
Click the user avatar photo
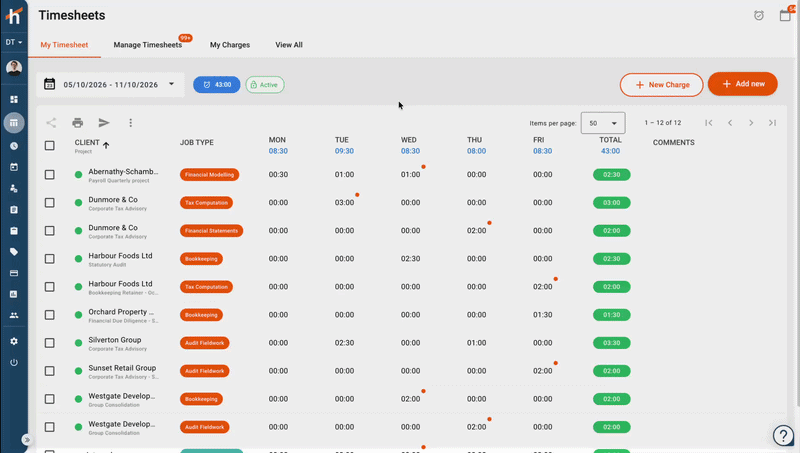click(14, 68)
